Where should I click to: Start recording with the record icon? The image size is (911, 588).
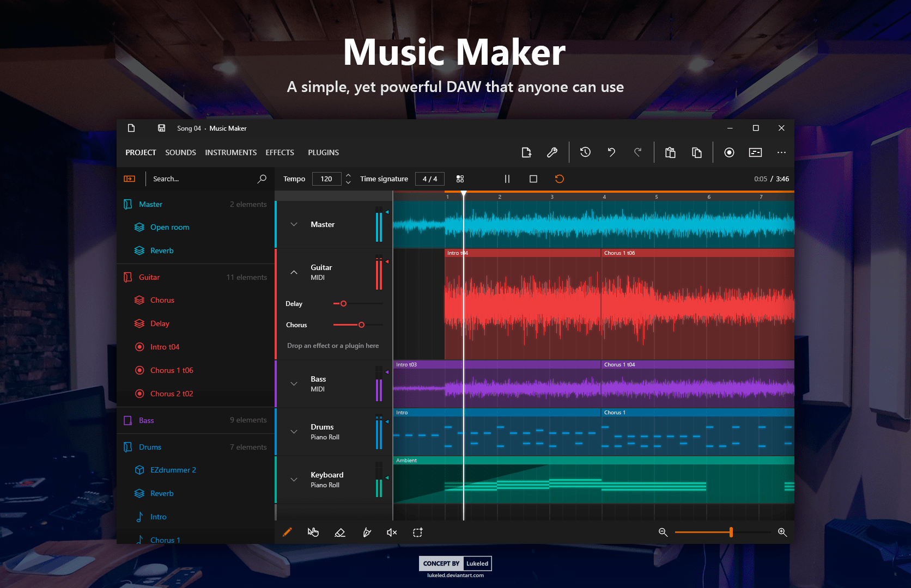[x=729, y=152]
